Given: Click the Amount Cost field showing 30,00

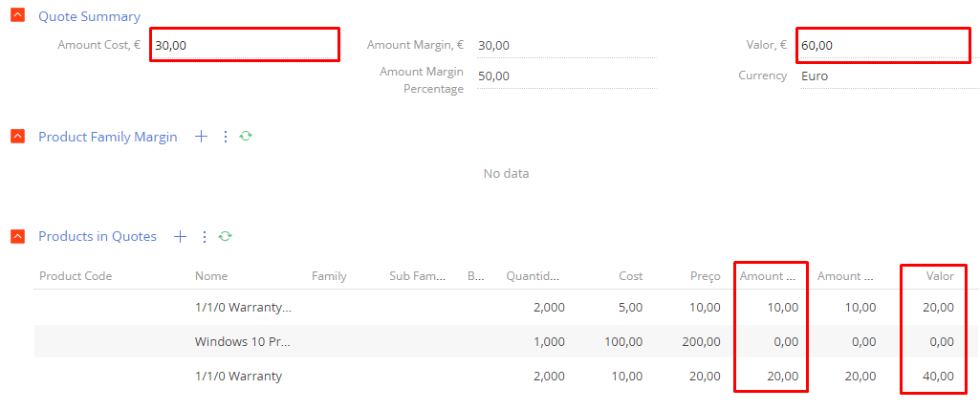Looking at the screenshot, I should pyautogui.click(x=245, y=45).
